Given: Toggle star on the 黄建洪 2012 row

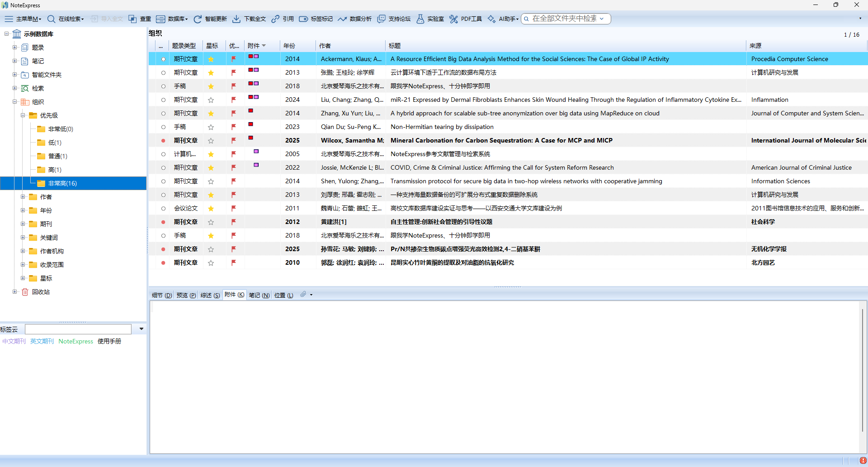Looking at the screenshot, I should coord(211,222).
